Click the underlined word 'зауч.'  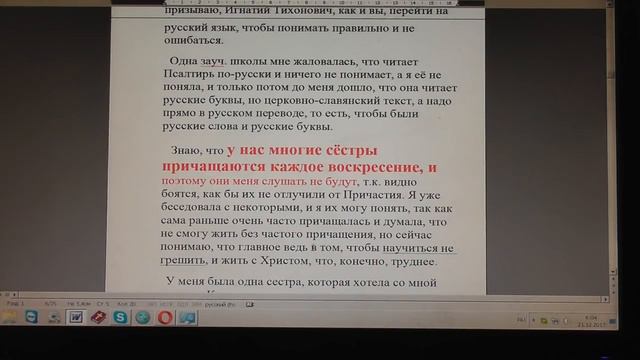pos(212,62)
